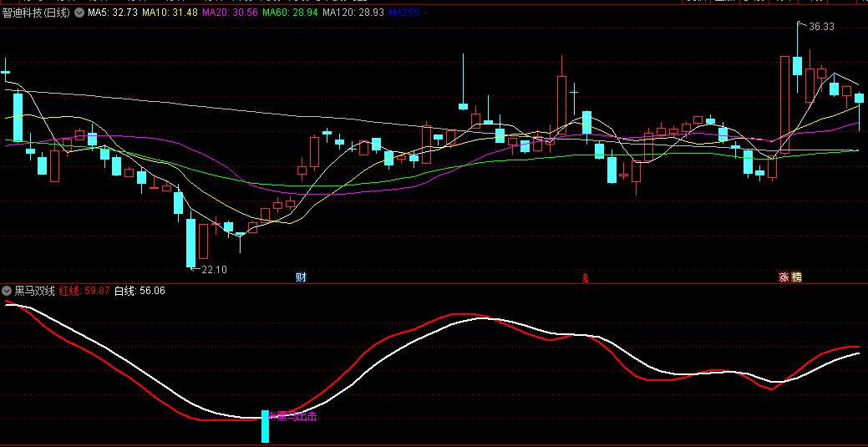Open the 智迪科技 chart dropdown arrow
Viewport: 868px width, 447px height.
tap(79, 13)
